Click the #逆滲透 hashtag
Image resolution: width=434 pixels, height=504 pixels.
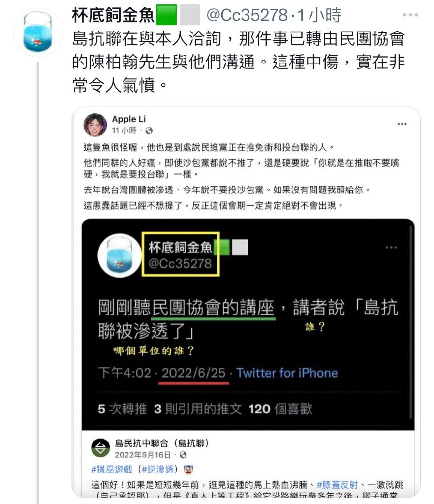coord(158,469)
